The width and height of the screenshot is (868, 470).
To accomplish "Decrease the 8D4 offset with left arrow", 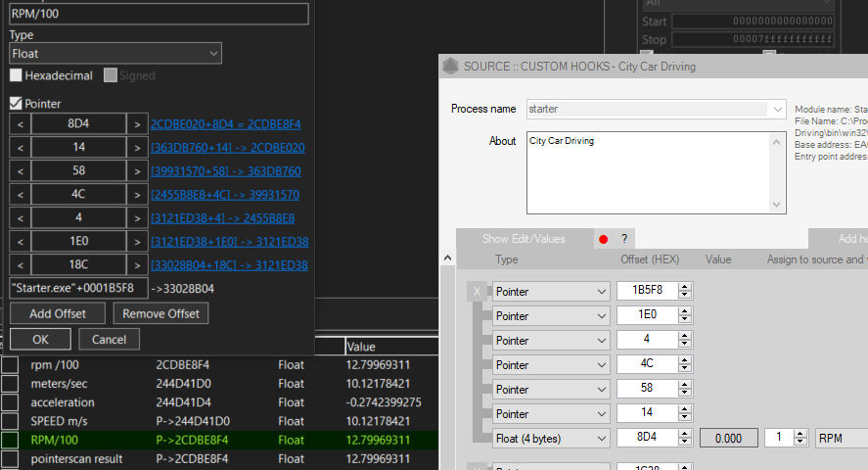I will 20,124.
